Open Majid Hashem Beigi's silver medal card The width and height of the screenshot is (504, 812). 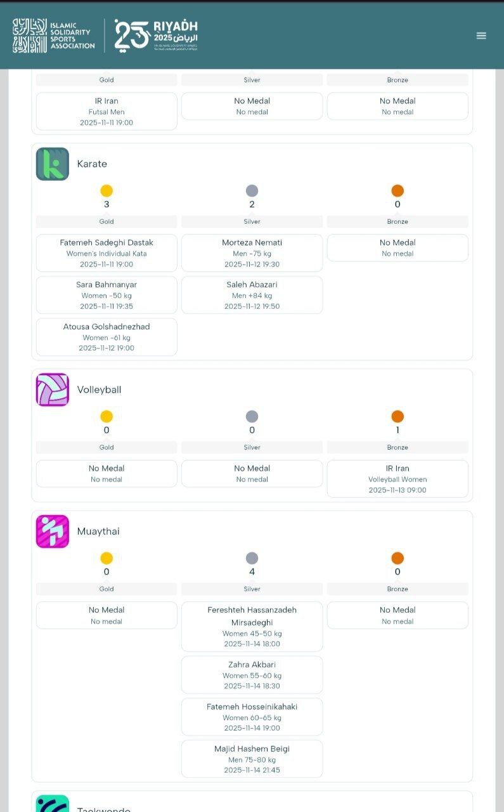[252, 759]
